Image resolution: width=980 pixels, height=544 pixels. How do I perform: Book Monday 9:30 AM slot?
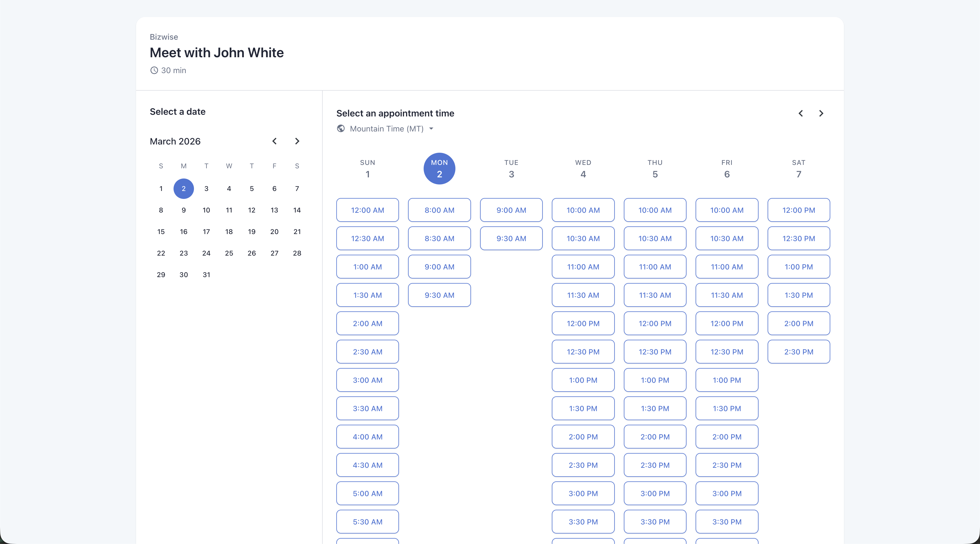coord(440,295)
